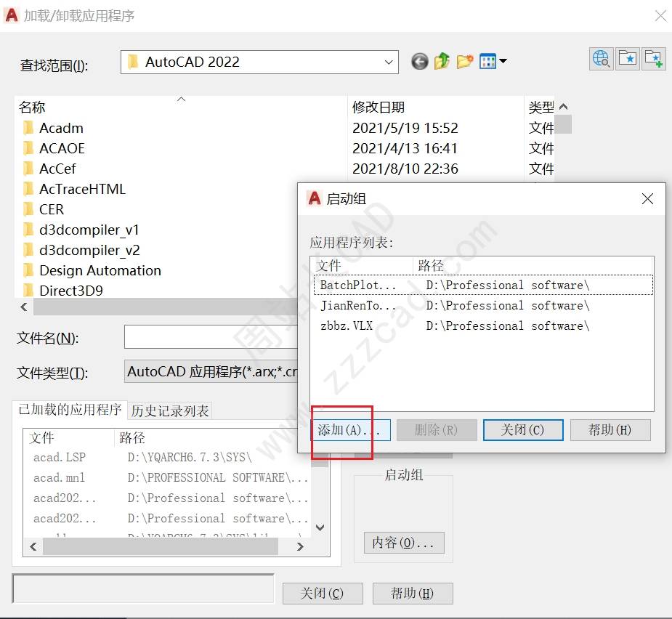This screenshot has width=672, height=619.
Task: Click the file list scroll-left arrow
Action: point(24,307)
